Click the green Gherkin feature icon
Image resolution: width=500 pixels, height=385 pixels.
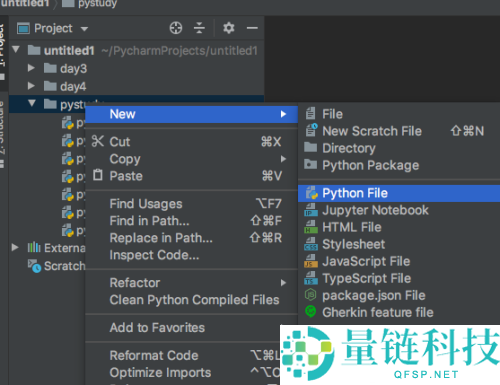click(x=311, y=312)
